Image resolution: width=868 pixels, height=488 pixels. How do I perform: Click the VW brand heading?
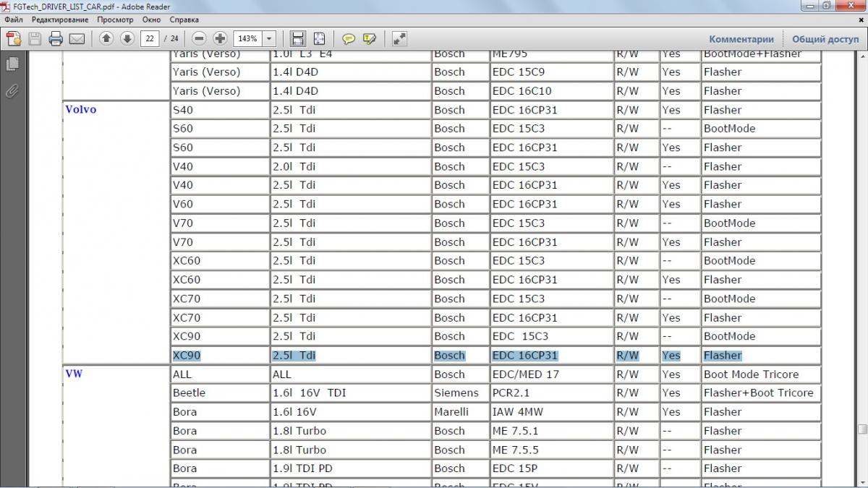(74, 374)
